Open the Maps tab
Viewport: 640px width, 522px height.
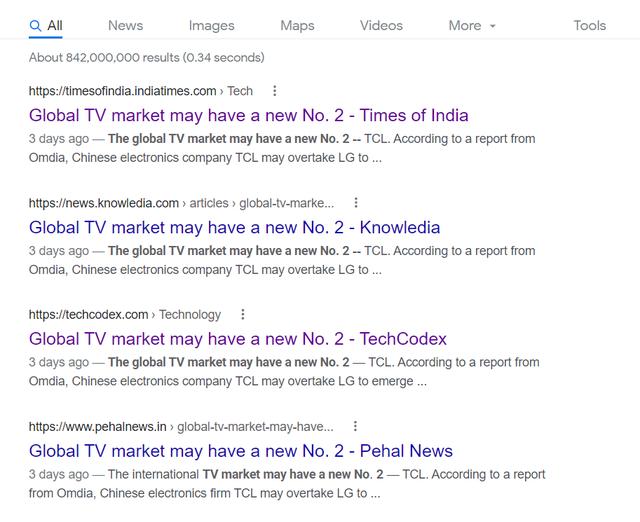click(x=297, y=26)
